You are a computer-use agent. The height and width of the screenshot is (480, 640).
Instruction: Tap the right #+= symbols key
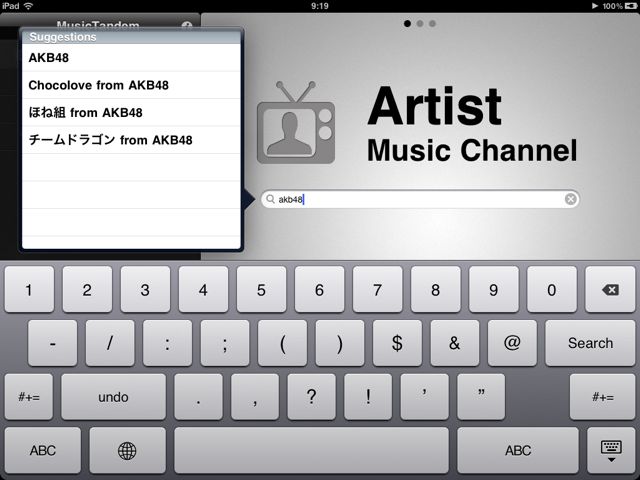point(602,397)
